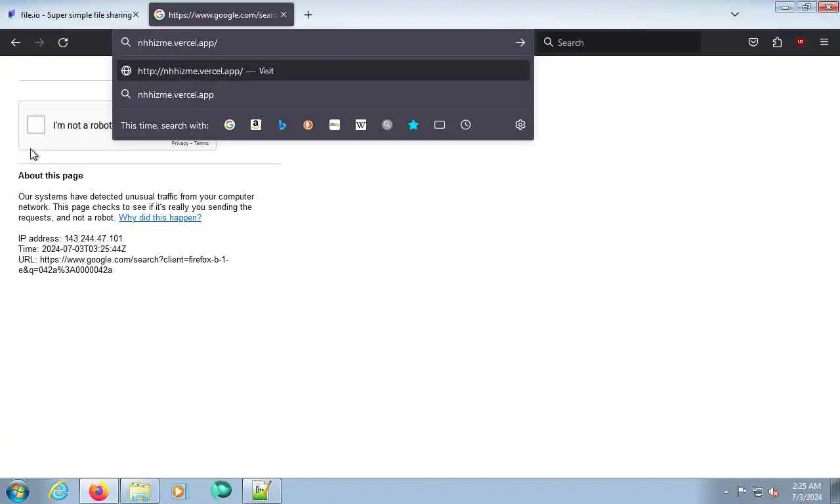Open Windows Media Player from taskbar

tap(178, 491)
